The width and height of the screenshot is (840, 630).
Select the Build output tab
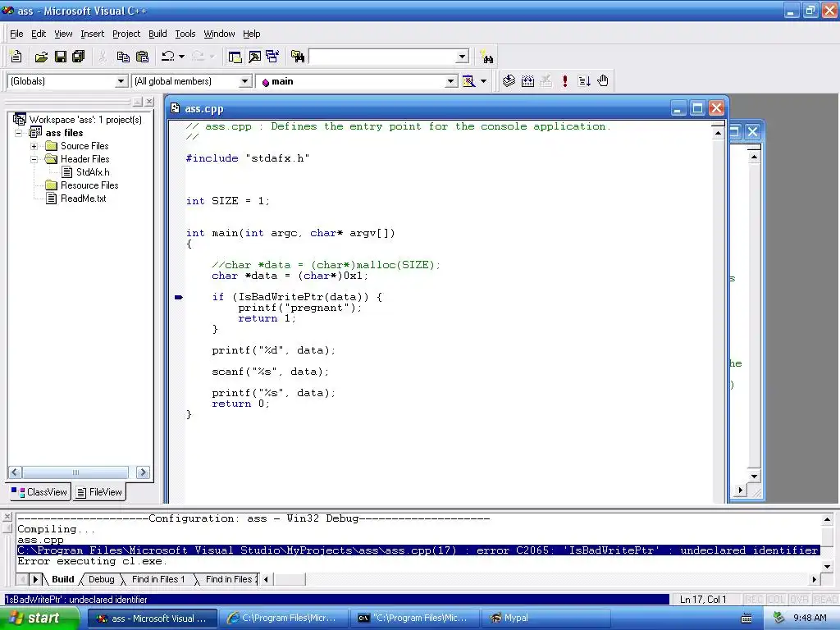(62, 579)
